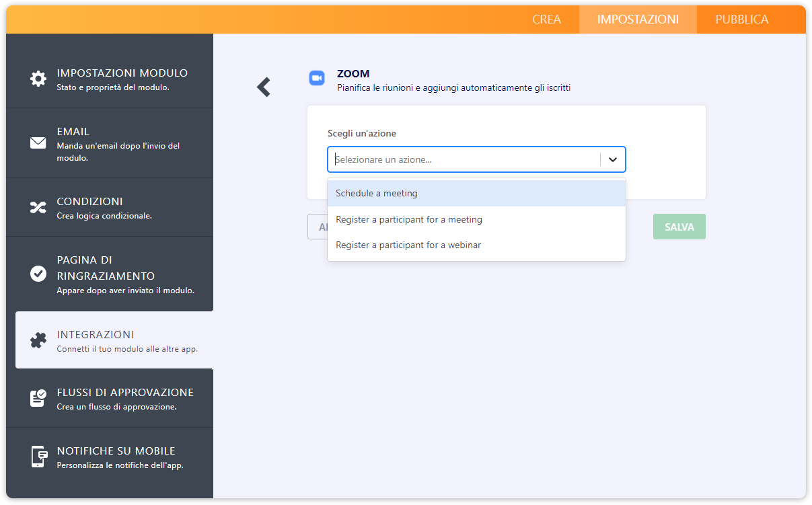Click the gear icon for Impostazioni Modulo

(38, 79)
